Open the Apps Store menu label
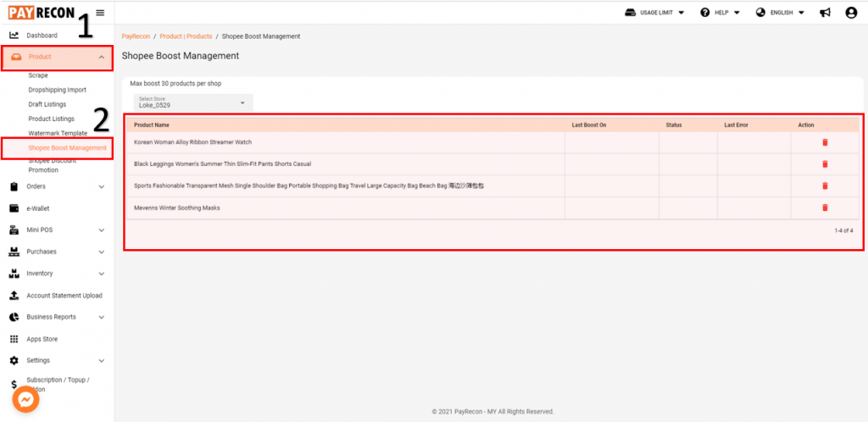The image size is (868, 422). pos(42,339)
